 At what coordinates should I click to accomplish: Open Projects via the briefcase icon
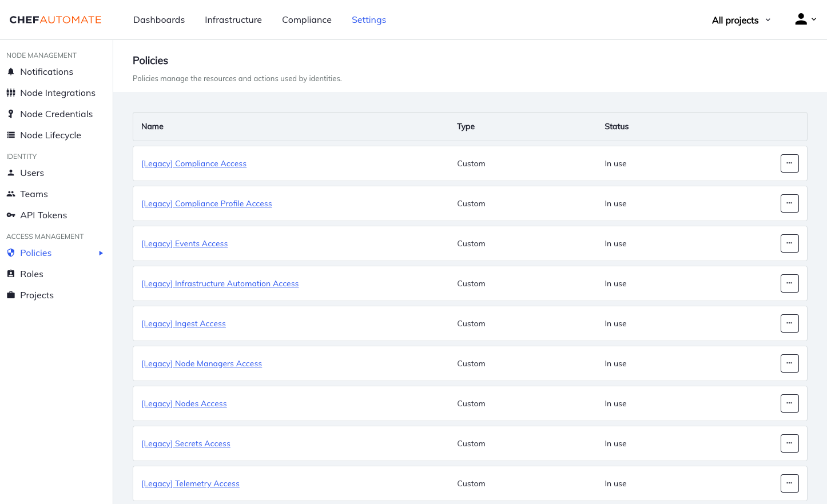pyautogui.click(x=11, y=295)
